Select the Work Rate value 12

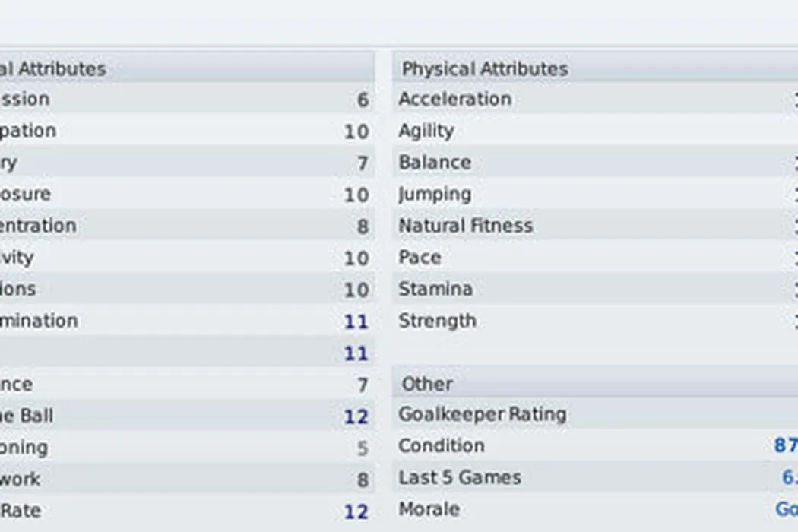tap(356, 511)
